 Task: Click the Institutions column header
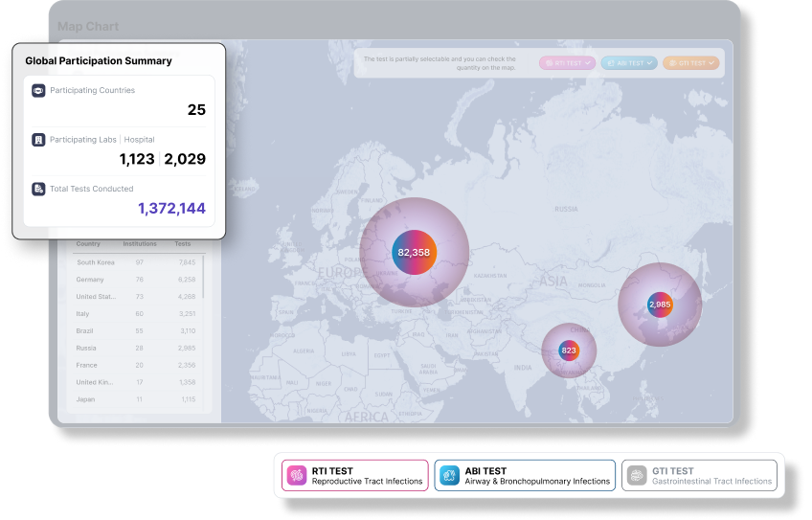(140, 244)
